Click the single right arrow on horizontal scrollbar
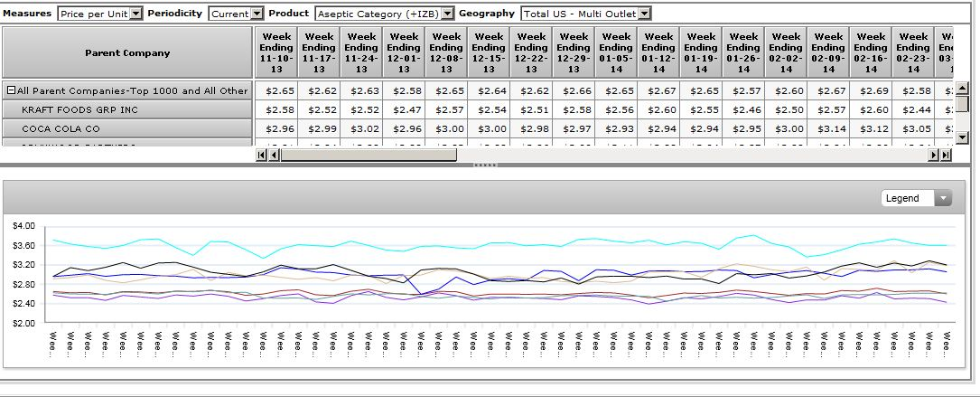The height and width of the screenshot is (397, 980). point(934,155)
